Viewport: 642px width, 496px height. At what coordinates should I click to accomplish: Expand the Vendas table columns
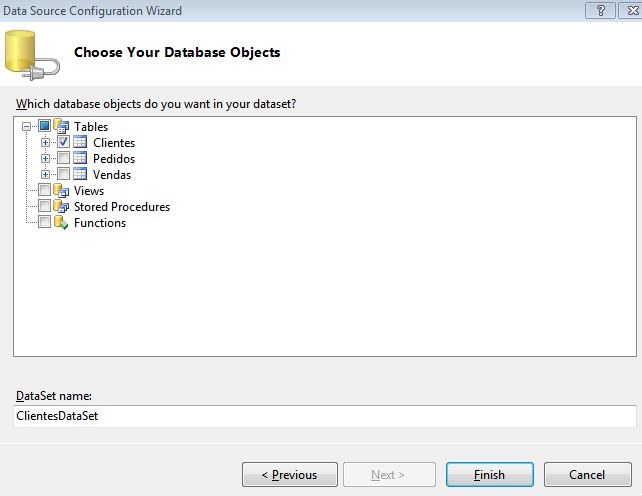(45, 175)
